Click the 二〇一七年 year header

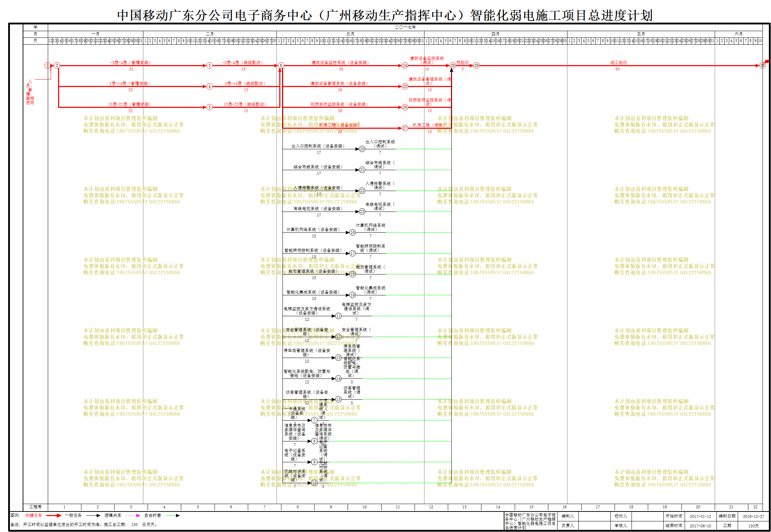point(405,27)
